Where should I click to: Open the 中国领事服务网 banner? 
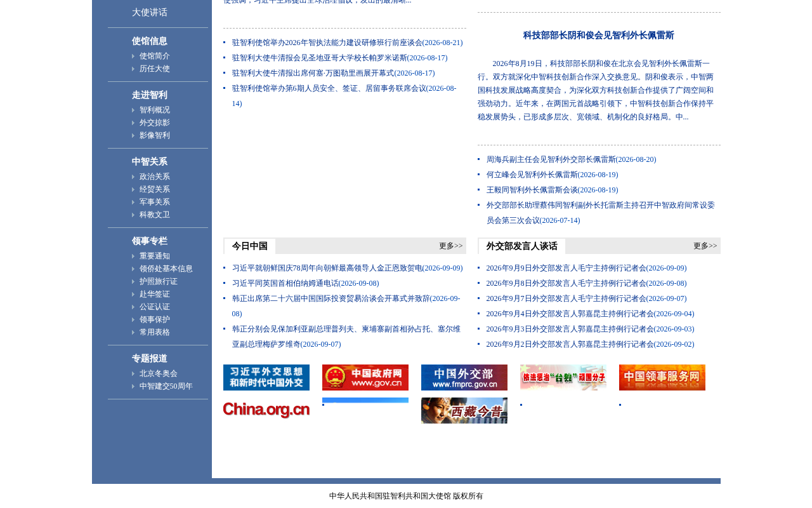pyautogui.click(x=662, y=377)
